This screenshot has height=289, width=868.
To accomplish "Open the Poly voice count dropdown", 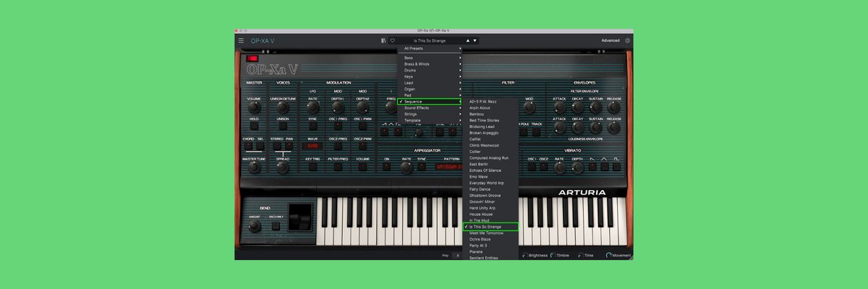I will 458,255.
